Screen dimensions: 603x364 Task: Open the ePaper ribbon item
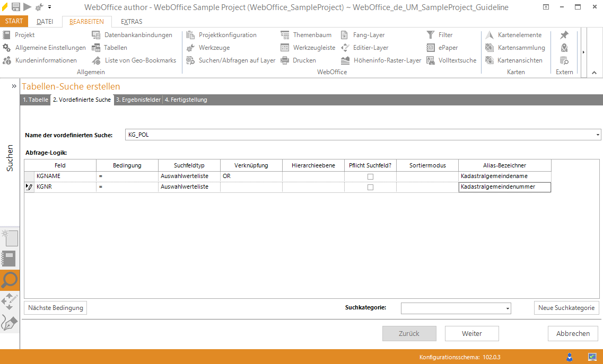431,48
